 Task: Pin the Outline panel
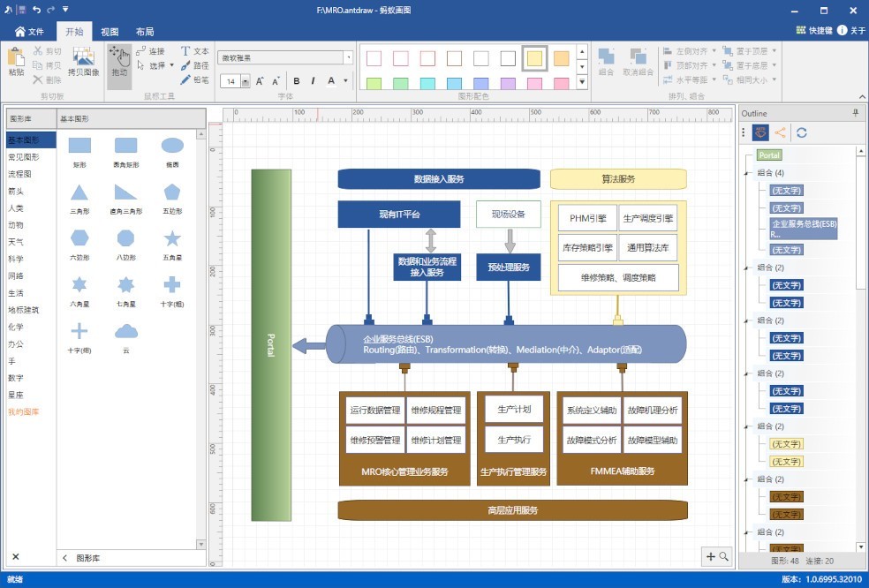tap(854, 113)
